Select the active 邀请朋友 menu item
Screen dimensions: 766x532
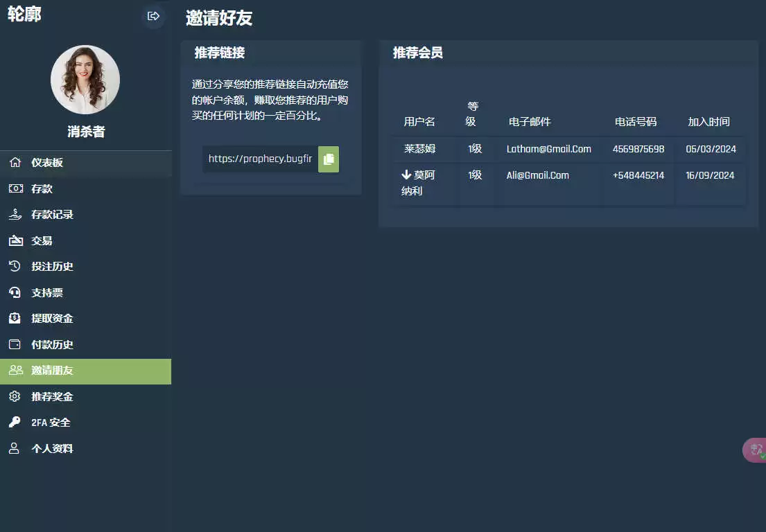point(52,371)
